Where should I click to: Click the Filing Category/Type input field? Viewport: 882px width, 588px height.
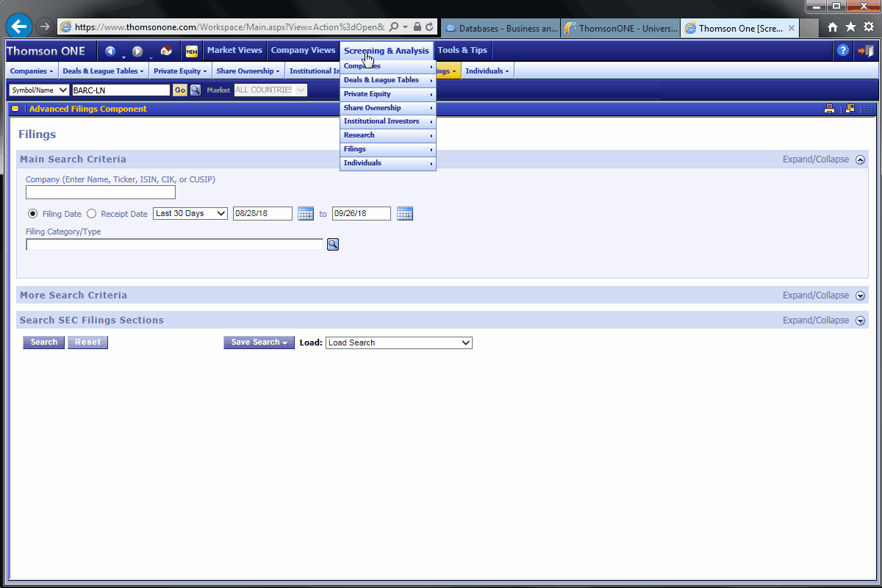pos(175,245)
